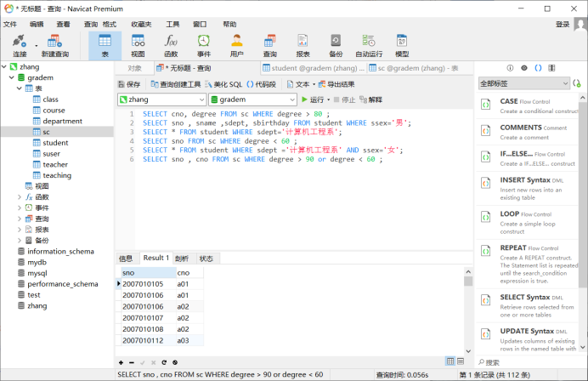588x381 pixels.
Task: Collapse the gradem database node
Action: [x=12, y=77]
